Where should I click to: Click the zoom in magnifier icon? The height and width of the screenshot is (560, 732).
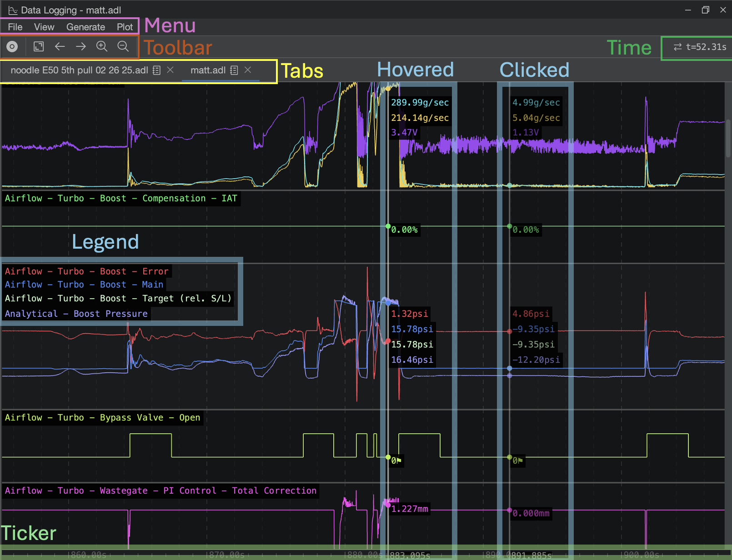(x=102, y=46)
